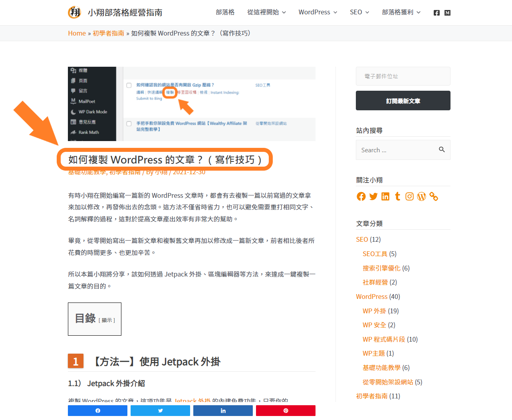Viewport: 512px width, 420px height.
Task: Click the site logo icon
Action: tap(75, 12)
